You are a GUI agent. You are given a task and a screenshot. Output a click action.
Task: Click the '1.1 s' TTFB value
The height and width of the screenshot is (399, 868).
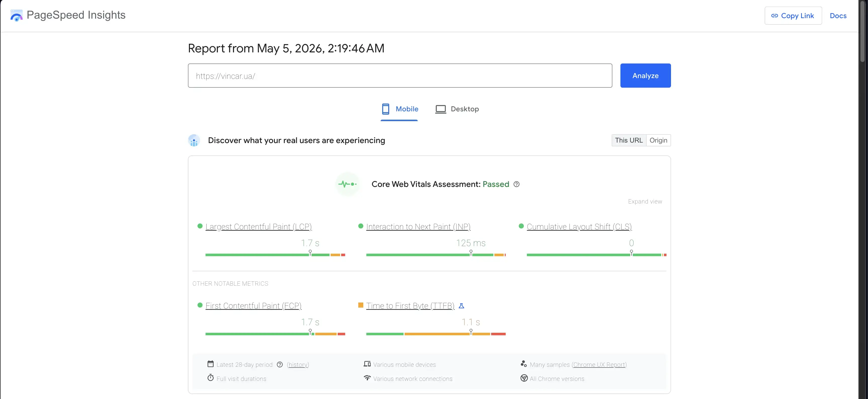tap(470, 322)
